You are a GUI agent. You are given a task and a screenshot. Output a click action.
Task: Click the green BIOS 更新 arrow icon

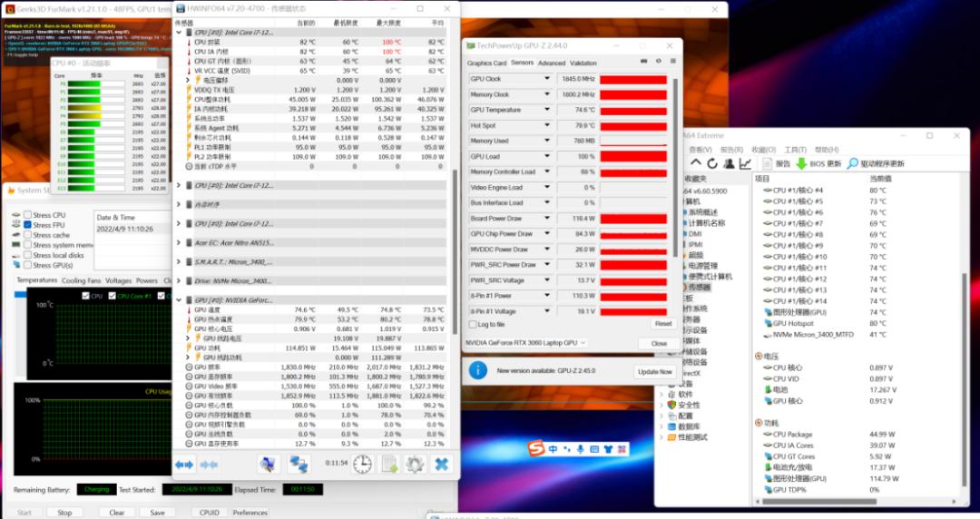(801, 163)
